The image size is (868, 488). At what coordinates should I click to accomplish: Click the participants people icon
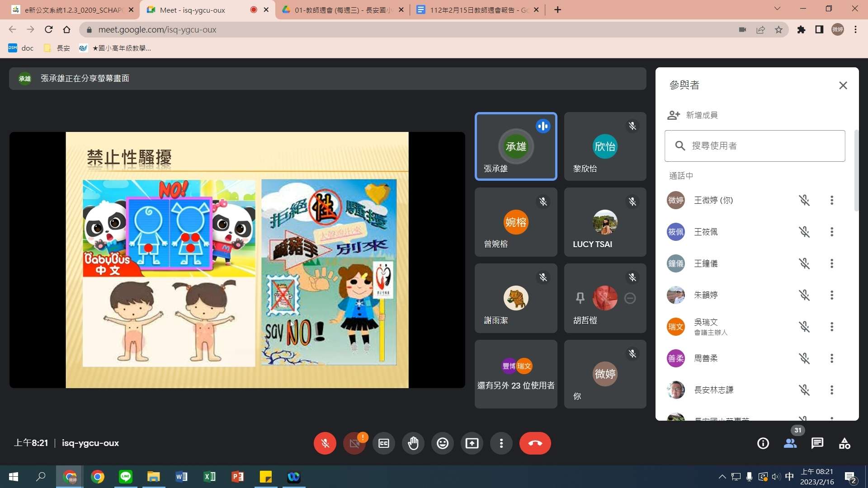coord(790,443)
